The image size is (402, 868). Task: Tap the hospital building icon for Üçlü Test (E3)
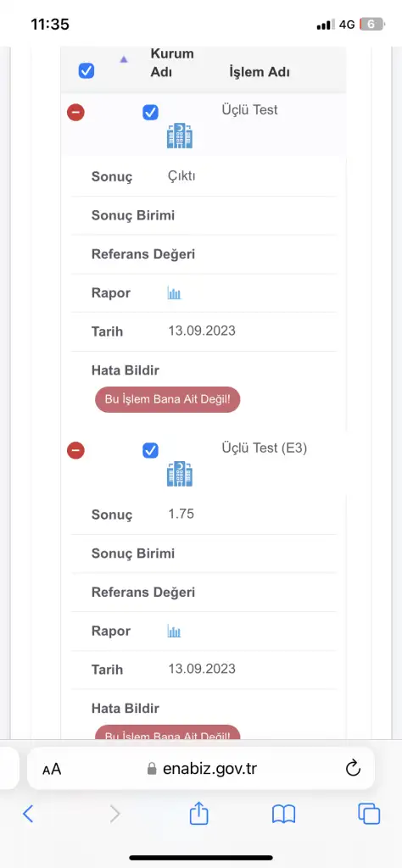click(x=180, y=474)
